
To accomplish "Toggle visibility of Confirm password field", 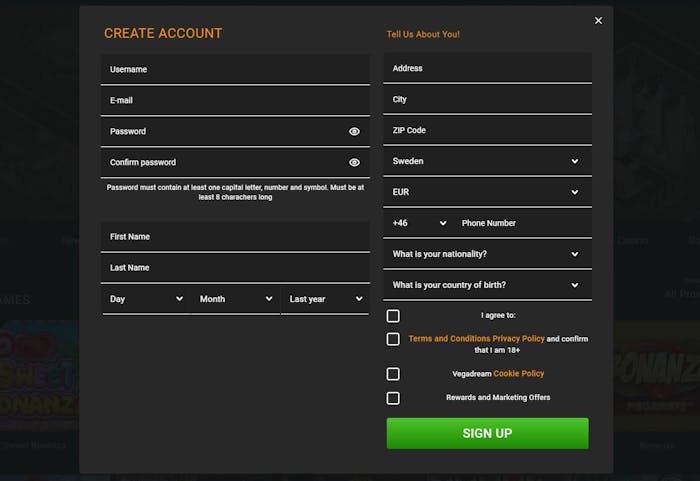I will (354, 163).
